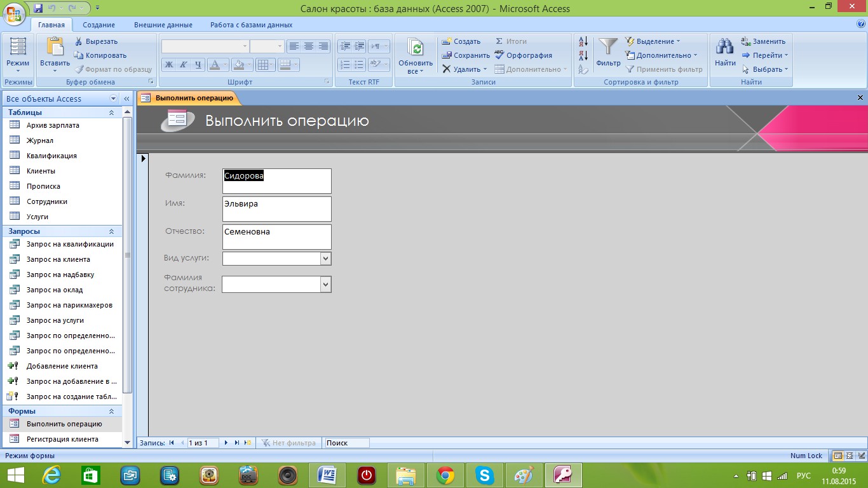This screenshot has width=868, height=488.
Task: Collapse the Формы group
Action: (x=111, y=412)
